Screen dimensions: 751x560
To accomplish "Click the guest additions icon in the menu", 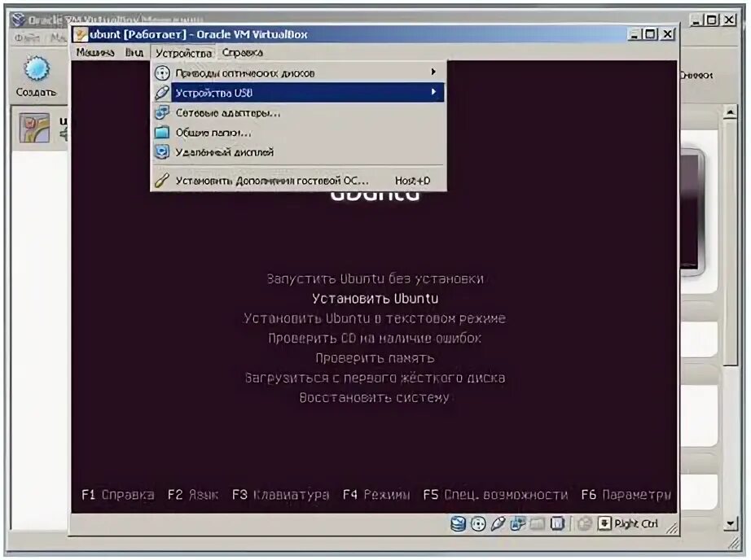I will [x=162, y=181].
